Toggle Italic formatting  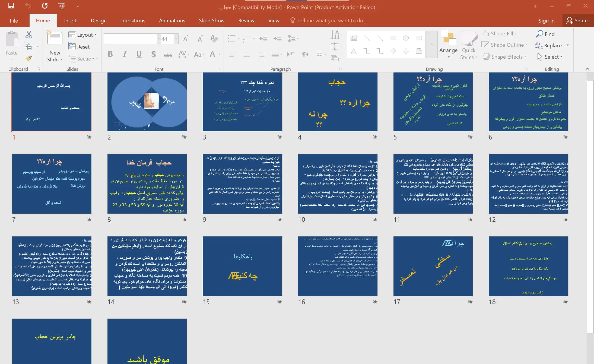(x=125, y=54)
